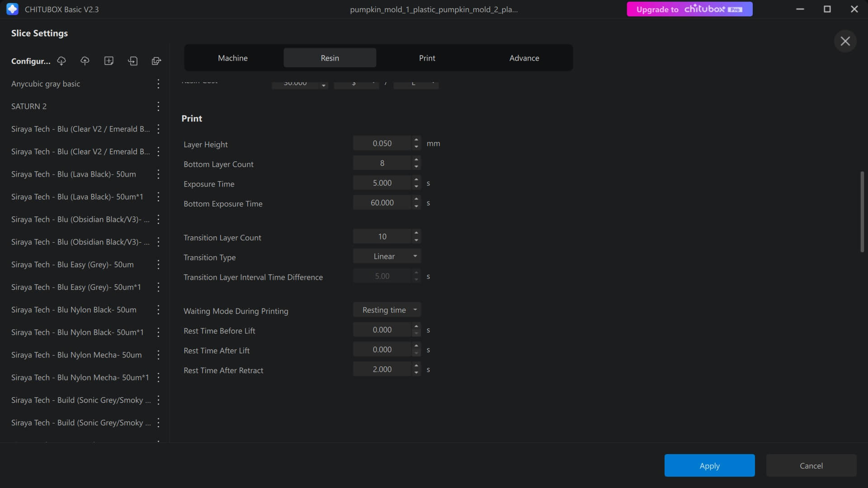Image resolution: width=868 pixels, height=488 pixels.
Task: Click the export configuration icon
Action: (x=156, y=61)
